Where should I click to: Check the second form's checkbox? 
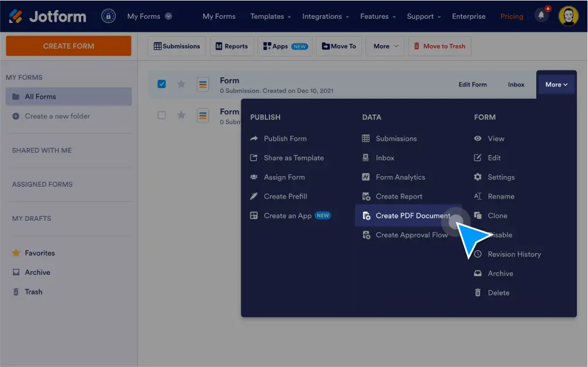pos(162,115)
